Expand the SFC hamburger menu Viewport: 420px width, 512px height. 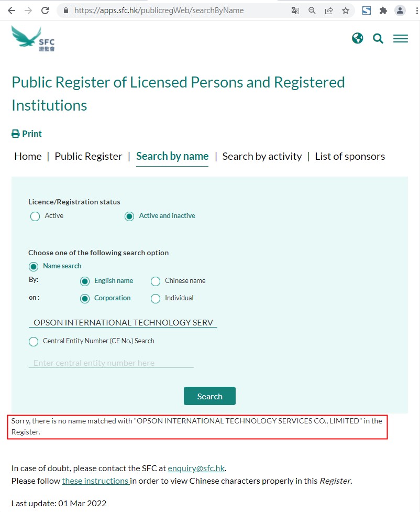click(401, 38)
